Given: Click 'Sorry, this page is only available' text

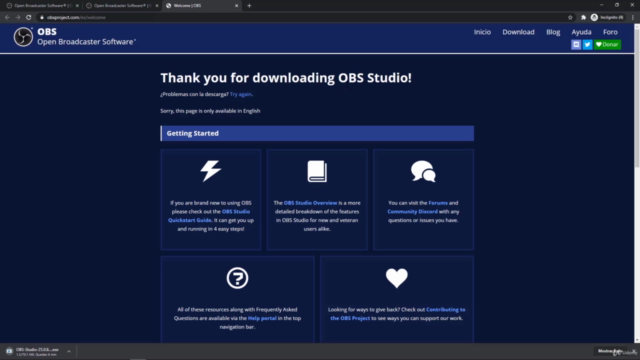Looking at the screenshot, I should coord(210,111).
